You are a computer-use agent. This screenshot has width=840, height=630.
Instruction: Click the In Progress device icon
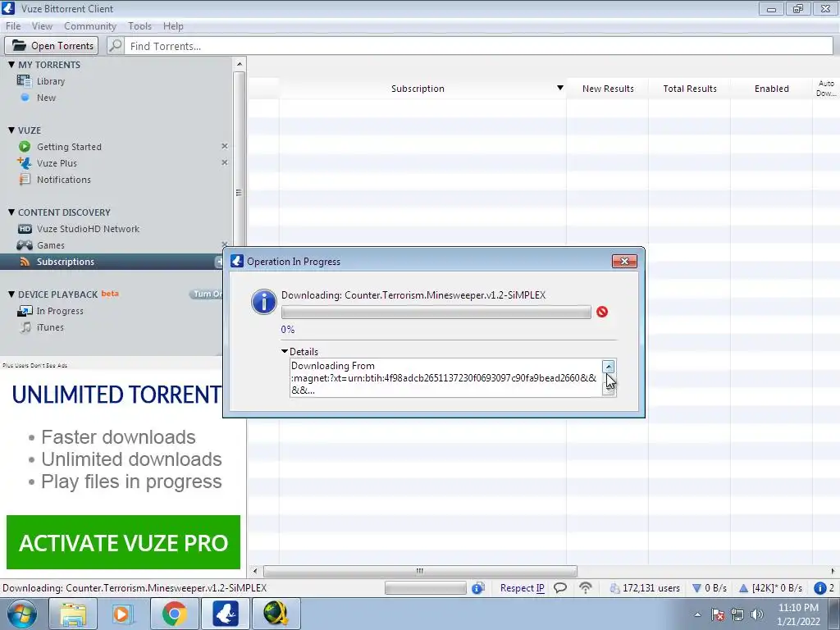(x=25, y=311)
